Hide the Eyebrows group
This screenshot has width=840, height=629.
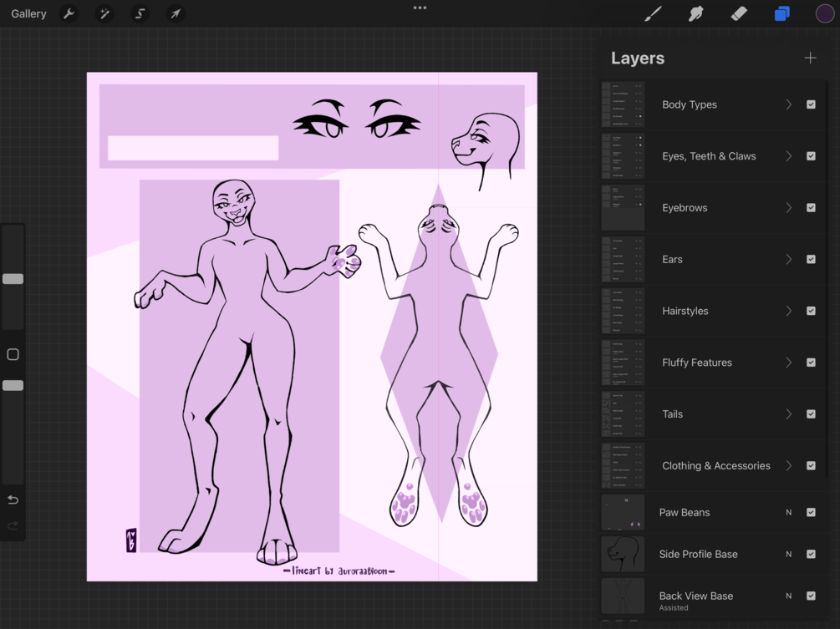point(811,208)
